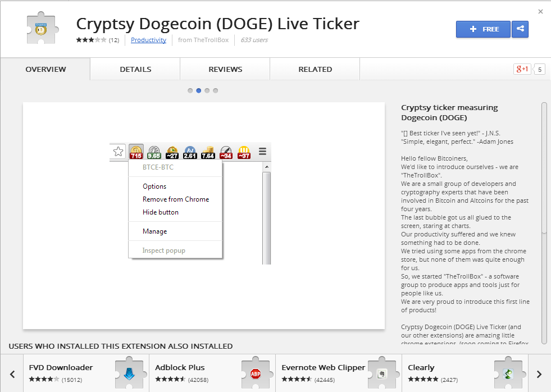Go to next related extensions with right arrow
This screenshot has width=551, height=392.
click(x=539, y=374)
